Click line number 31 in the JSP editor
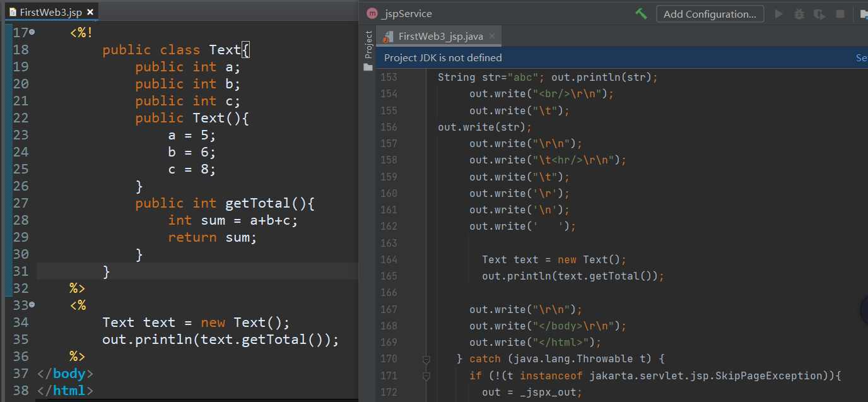 pyautogui.click(x=21, y=271)
